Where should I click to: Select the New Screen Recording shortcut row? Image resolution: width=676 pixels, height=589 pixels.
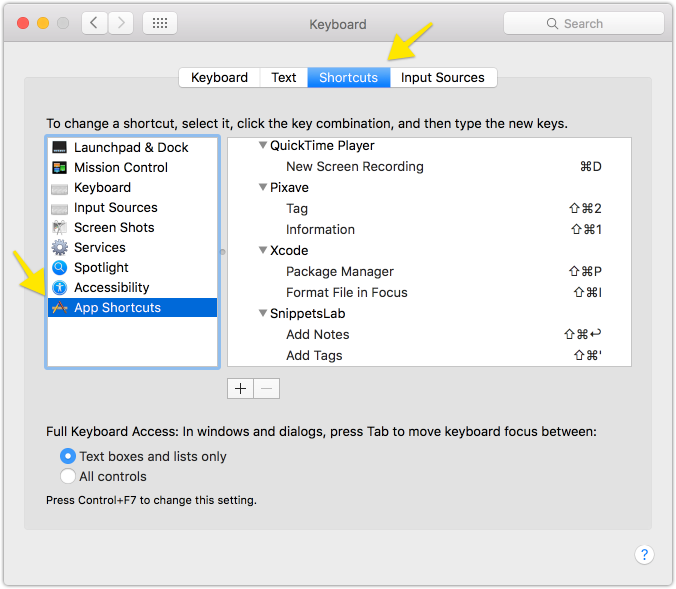point(429,166)
